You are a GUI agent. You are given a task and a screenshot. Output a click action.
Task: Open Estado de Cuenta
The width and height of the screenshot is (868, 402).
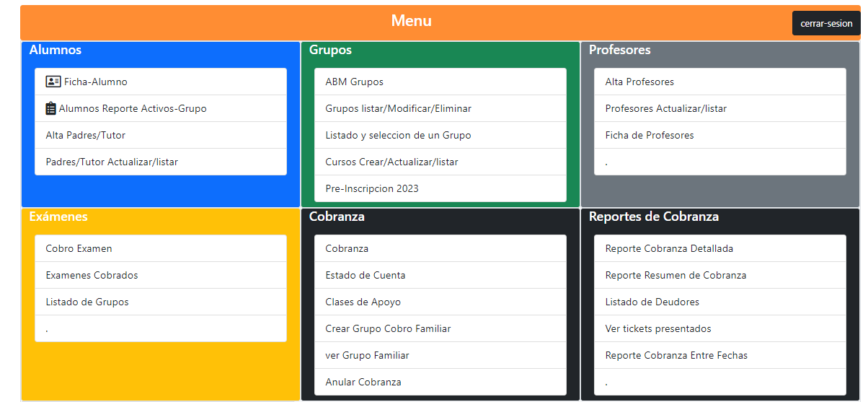[365, 275]
